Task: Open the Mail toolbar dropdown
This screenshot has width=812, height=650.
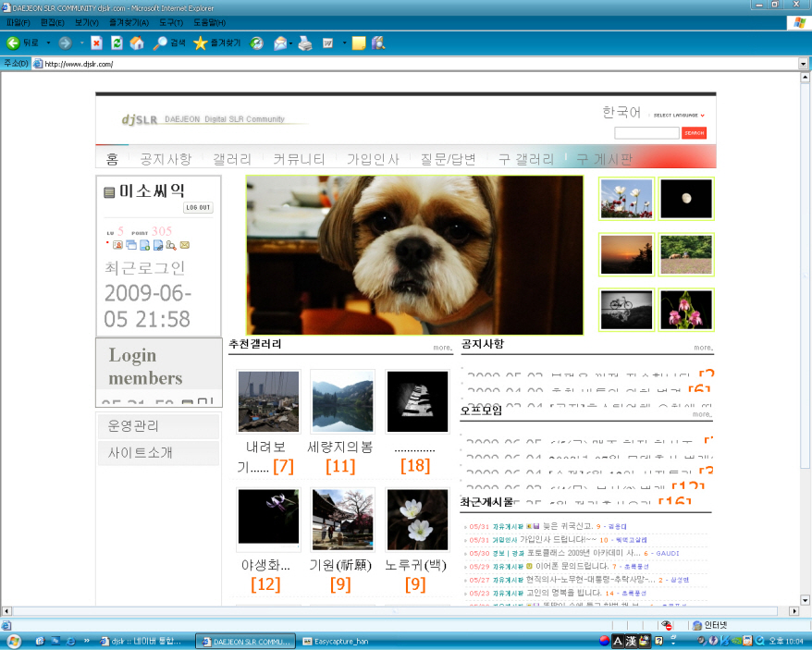Action: pos(290,43)
